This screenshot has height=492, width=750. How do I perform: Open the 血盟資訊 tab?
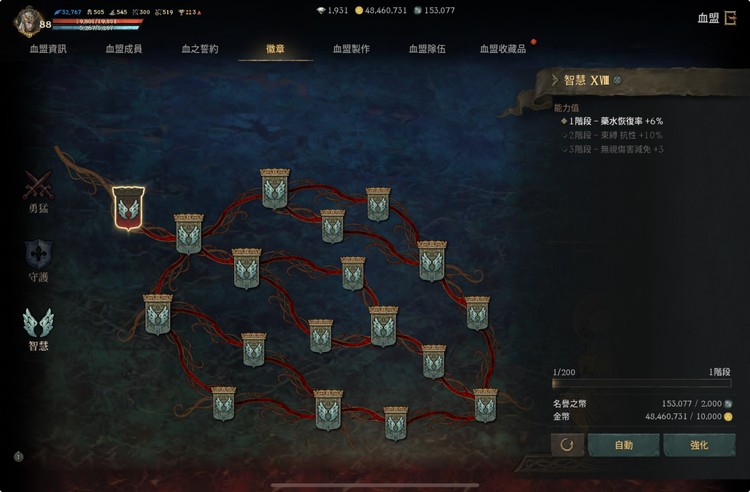(x=48, y=49)
